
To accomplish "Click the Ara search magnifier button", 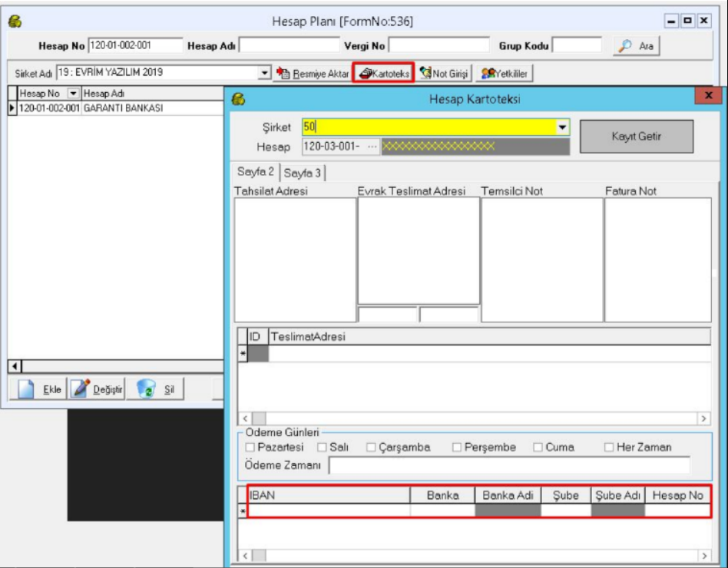I will click(x=636, y=46).
